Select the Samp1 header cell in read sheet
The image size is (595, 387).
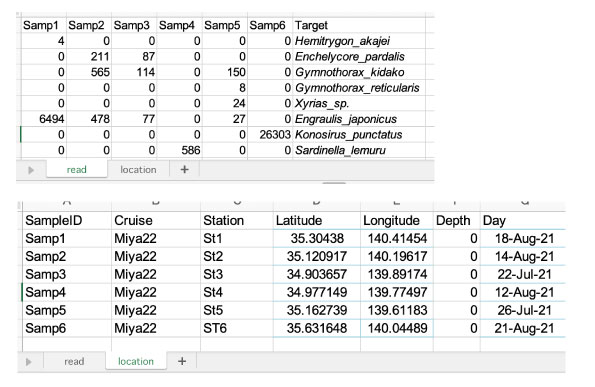click(x=44, y=25)
